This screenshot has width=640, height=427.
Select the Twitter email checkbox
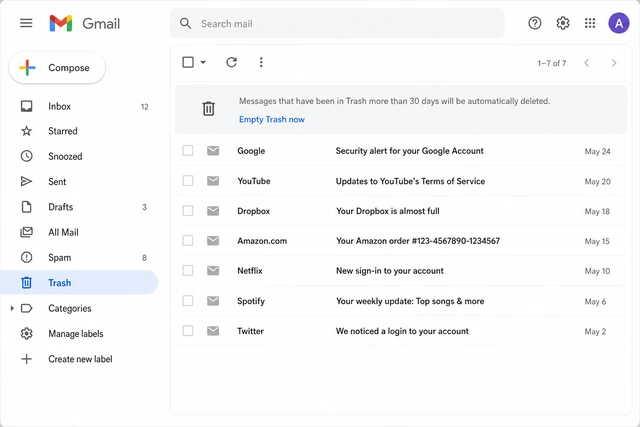(188, 331)
